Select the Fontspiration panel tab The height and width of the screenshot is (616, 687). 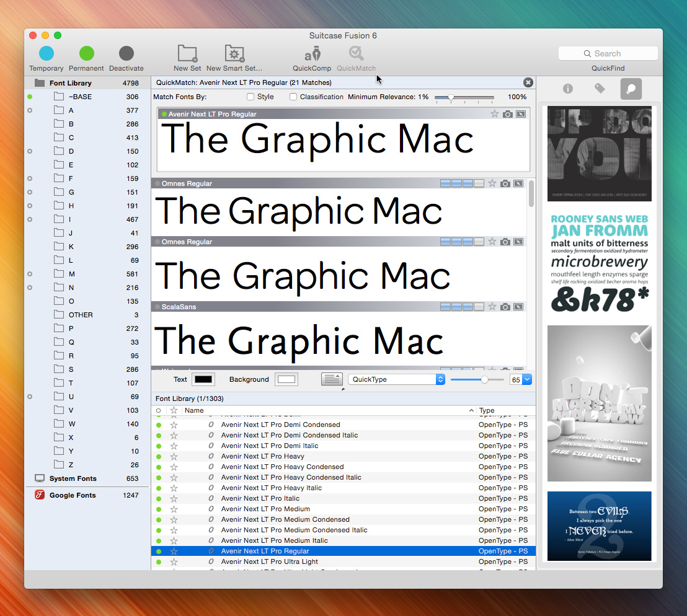tap(631, 89)
